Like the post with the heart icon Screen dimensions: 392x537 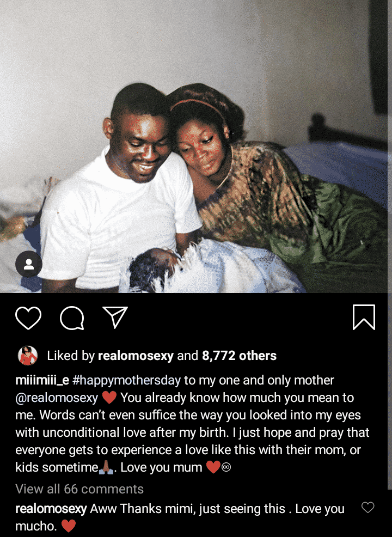tap(28, 318)
